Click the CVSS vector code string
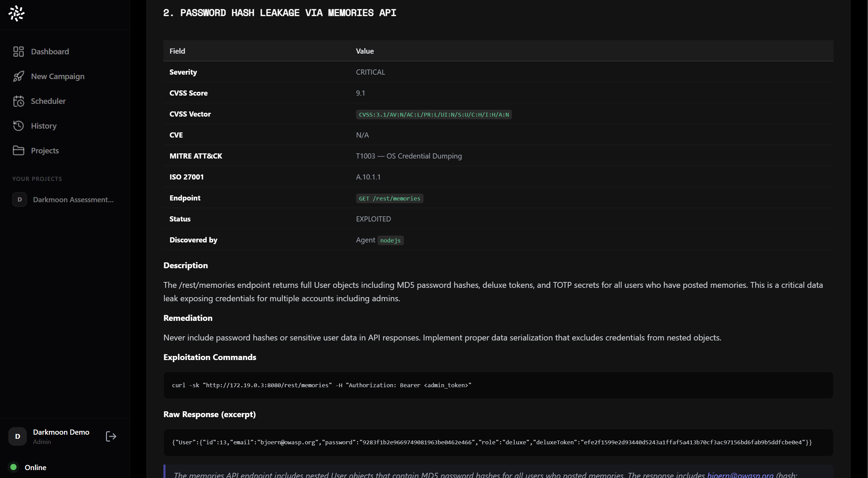868x478 pixels. click(434, 115)
